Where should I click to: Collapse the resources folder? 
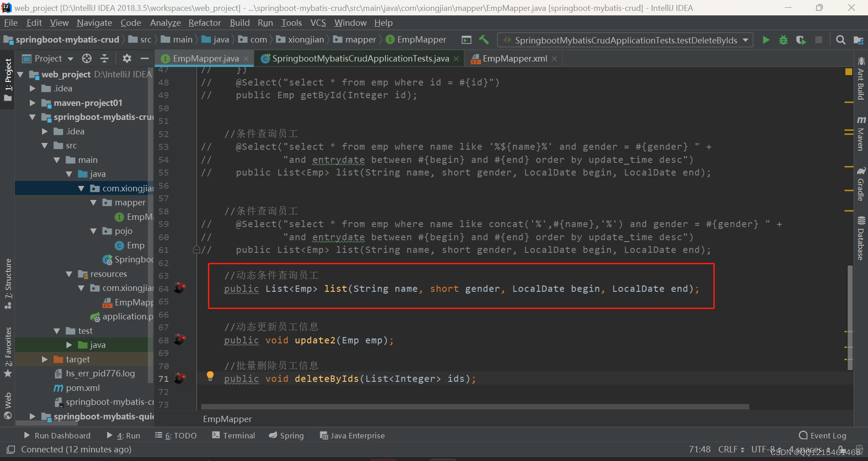(69, 274)
